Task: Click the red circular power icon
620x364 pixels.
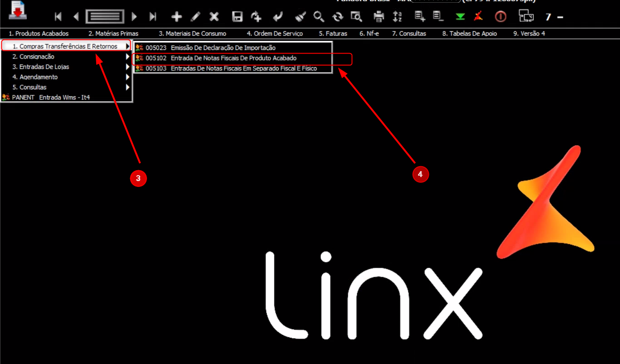Action: coord(500,17)
